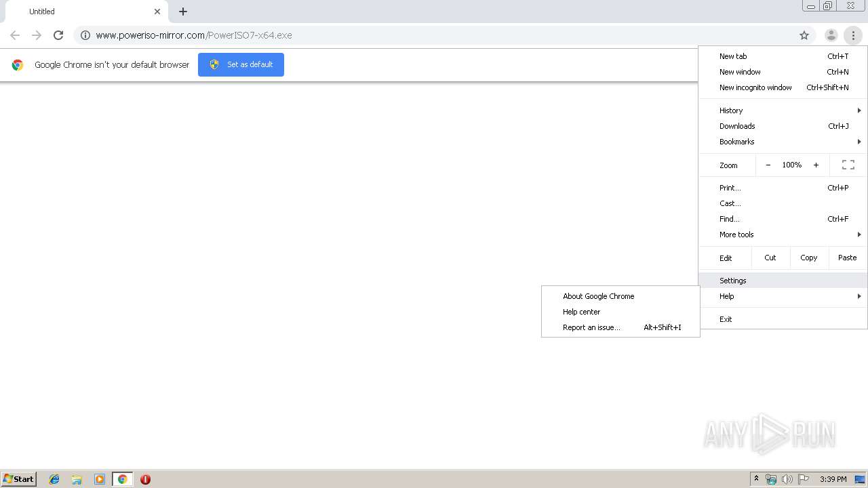The image size is (868, 488).
Task: Select Find from the menu
Action: tap(783, 219)
